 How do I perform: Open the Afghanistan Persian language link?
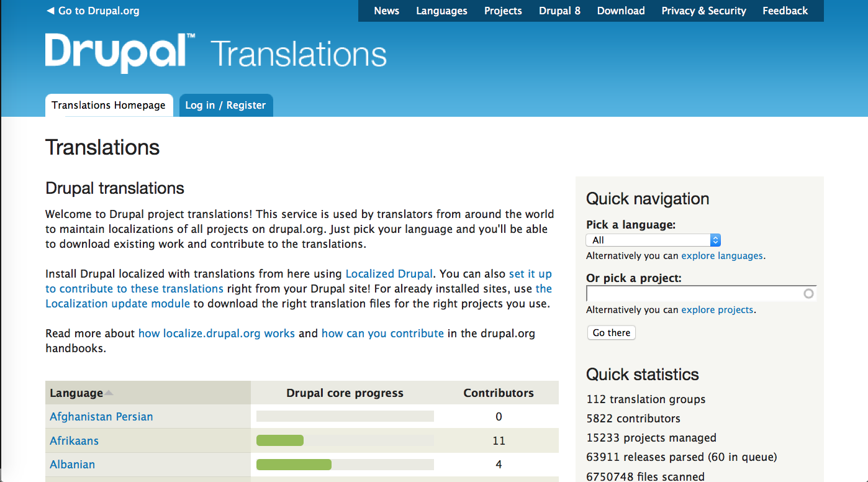point(101,416)
